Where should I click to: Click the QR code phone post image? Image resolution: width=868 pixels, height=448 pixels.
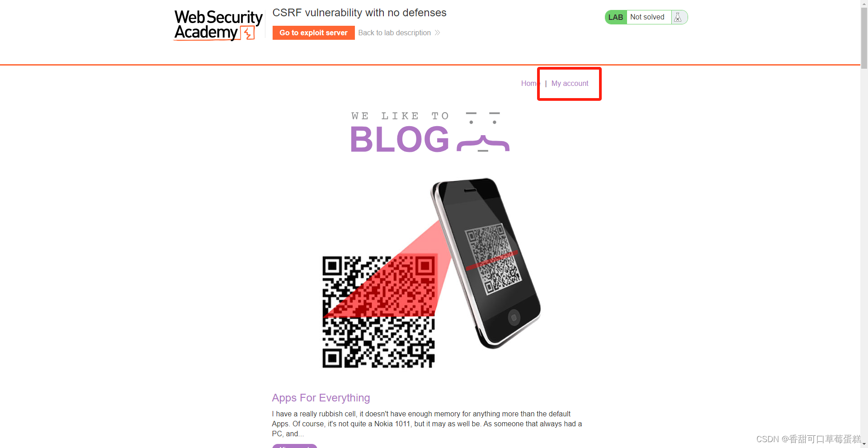[x=431, y=273]
